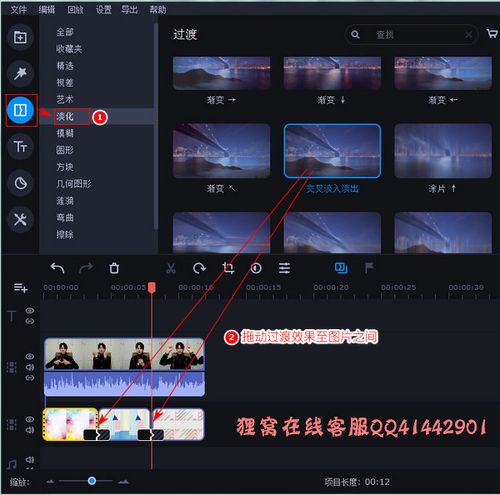
Task: Select the 几何图形 category
Action: tap(73, 184)
